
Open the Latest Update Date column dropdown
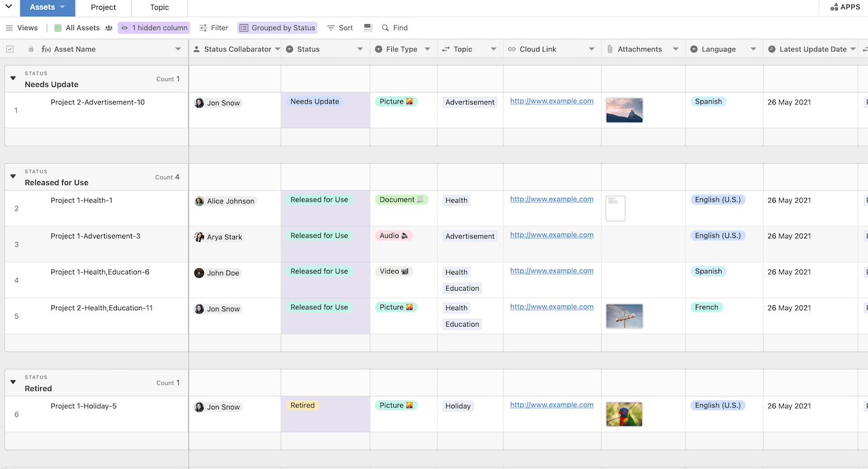(x=853, y=49)
